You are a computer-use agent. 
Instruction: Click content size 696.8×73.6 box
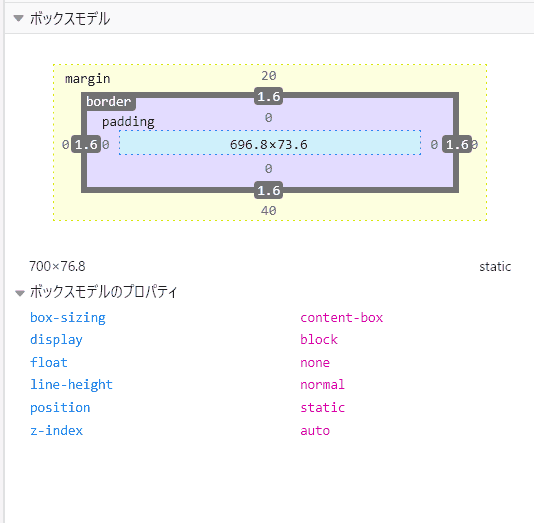(x=270, y=143)
